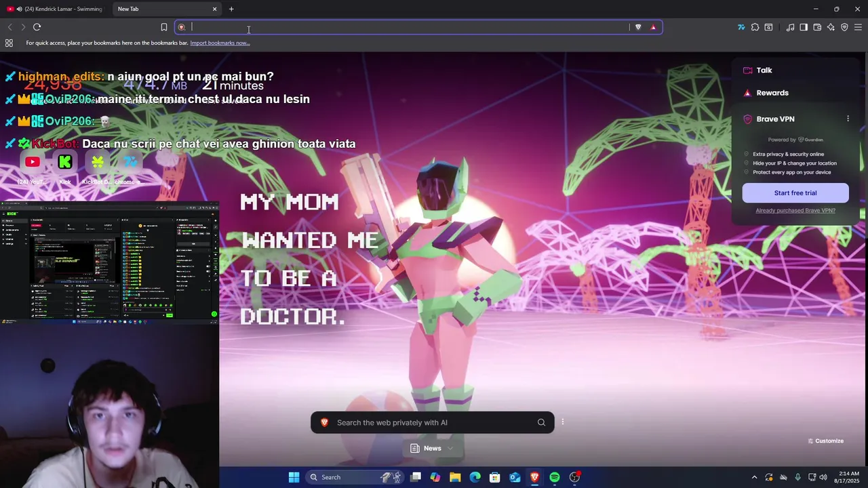Open File Explorer from the taskbar

tap(455, 477)
